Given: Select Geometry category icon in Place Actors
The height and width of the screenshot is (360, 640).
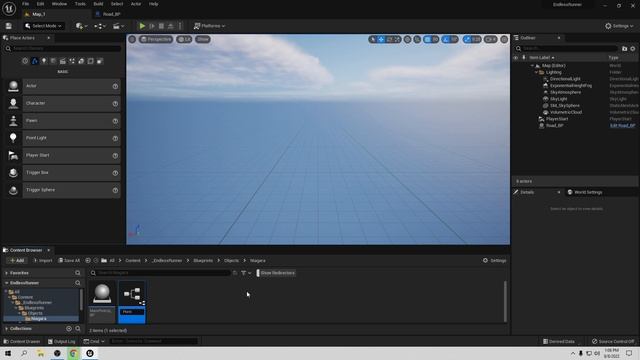Looking at the screenshot, I should (81, 61).
